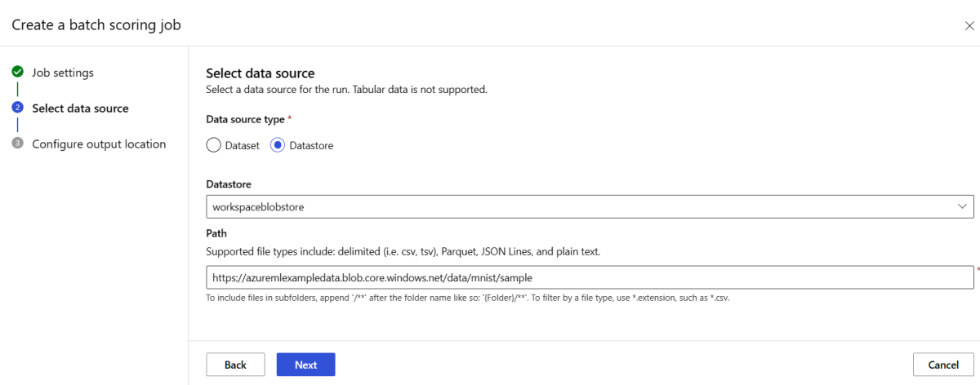
Task: Select the Datastore radio button
Action: coord(278,145)
